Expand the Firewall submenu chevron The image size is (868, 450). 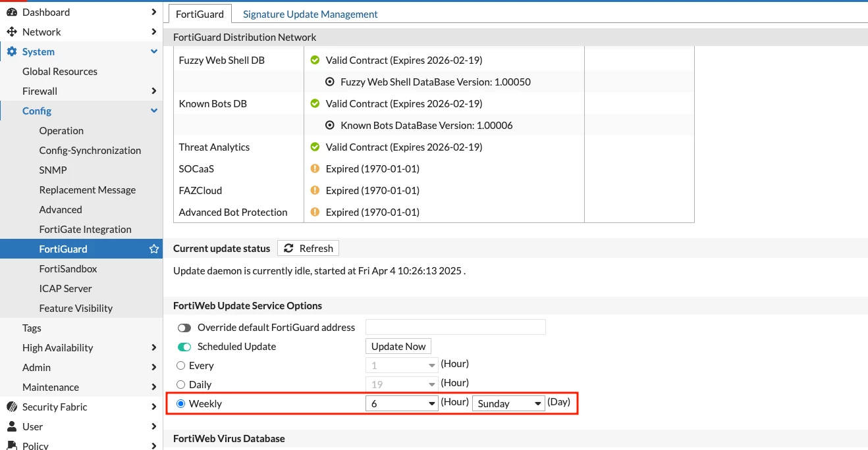coord(153,91)
